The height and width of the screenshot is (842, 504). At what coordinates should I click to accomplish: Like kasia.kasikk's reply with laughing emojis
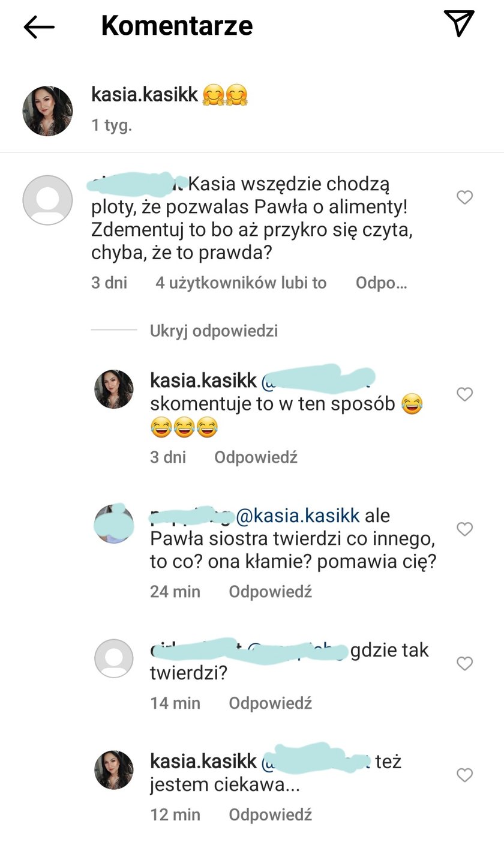click(x=465, y=394)
